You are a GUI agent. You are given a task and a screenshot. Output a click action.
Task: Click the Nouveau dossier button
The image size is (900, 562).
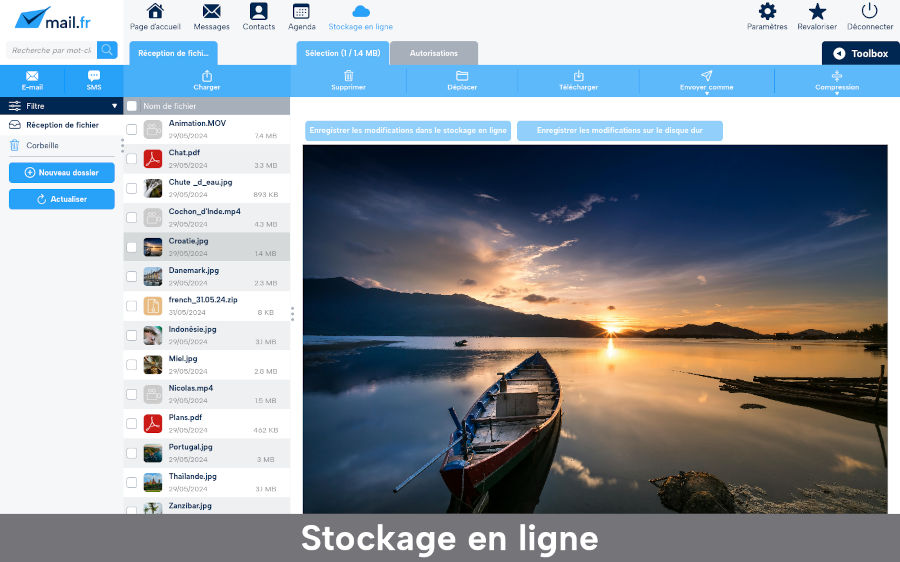pyautogui.click(x=62, y=173)
